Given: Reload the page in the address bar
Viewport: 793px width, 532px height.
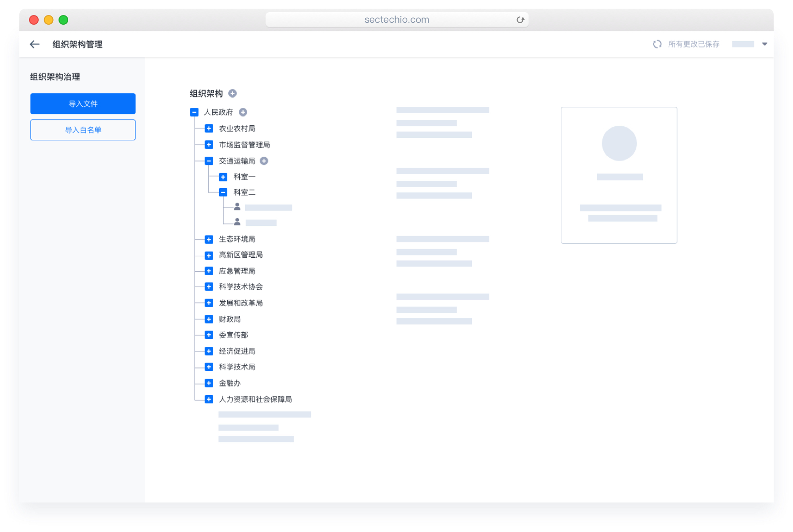Looking at the screenshot, I should [520, 20].
